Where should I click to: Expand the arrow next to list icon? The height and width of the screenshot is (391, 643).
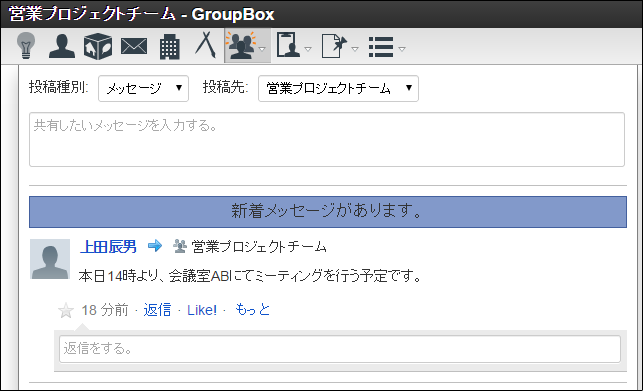click(x=402, y=49)
